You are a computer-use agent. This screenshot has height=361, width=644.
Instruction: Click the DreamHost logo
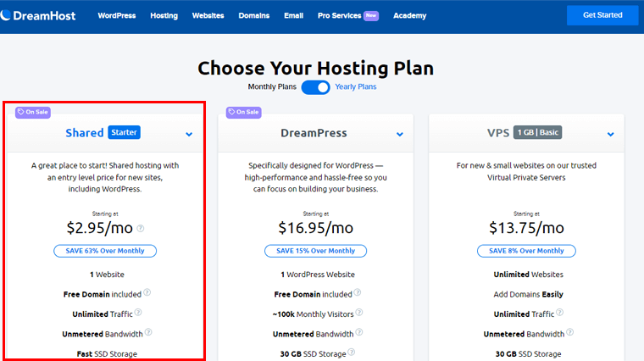click(38, 15)
